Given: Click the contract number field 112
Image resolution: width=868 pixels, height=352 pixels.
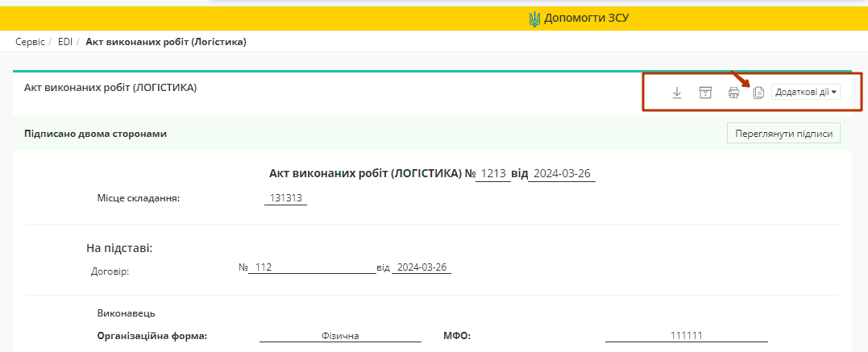Looking at the screenshot, I should coord(312,267).
